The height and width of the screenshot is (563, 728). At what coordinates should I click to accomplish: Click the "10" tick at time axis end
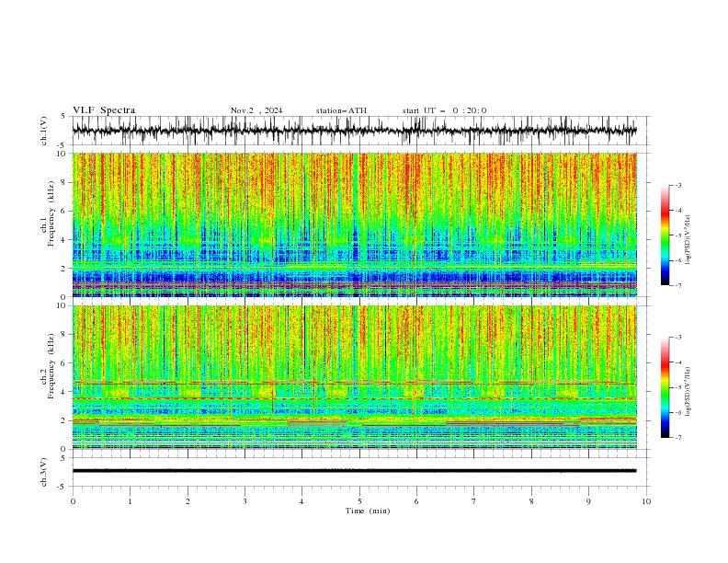pos(646,501)
